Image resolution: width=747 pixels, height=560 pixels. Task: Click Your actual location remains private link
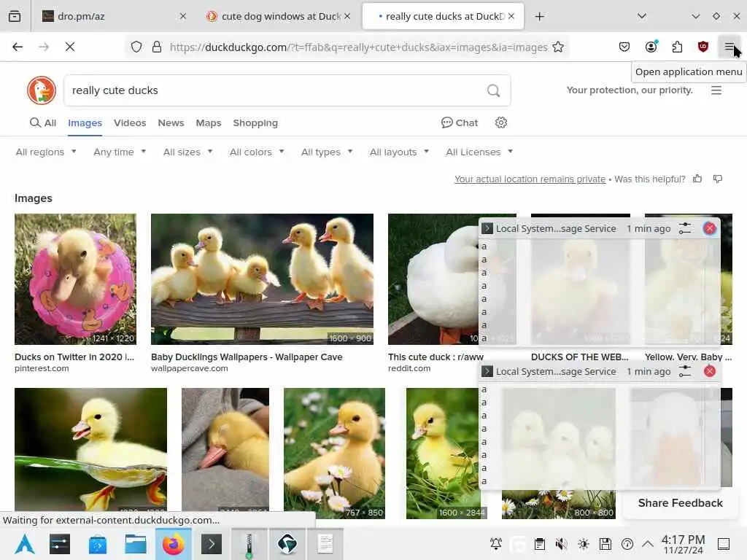tap(530, 179)
